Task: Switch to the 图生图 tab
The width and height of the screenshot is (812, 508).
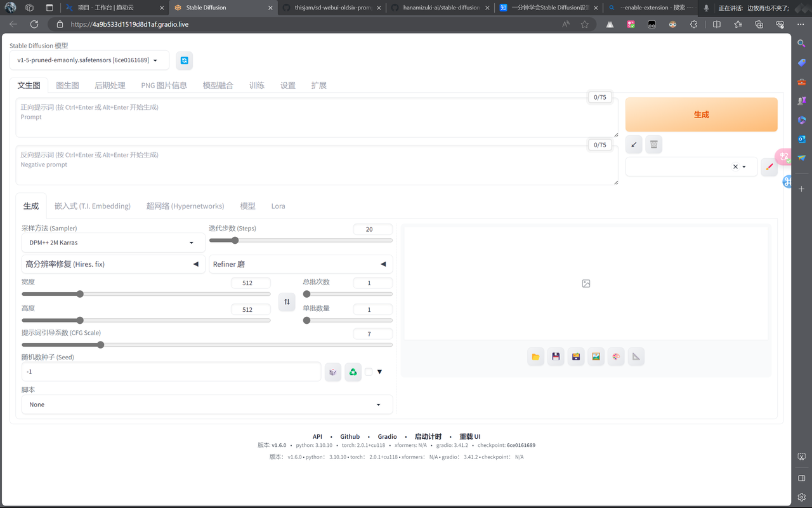Action: coord(67,85)
